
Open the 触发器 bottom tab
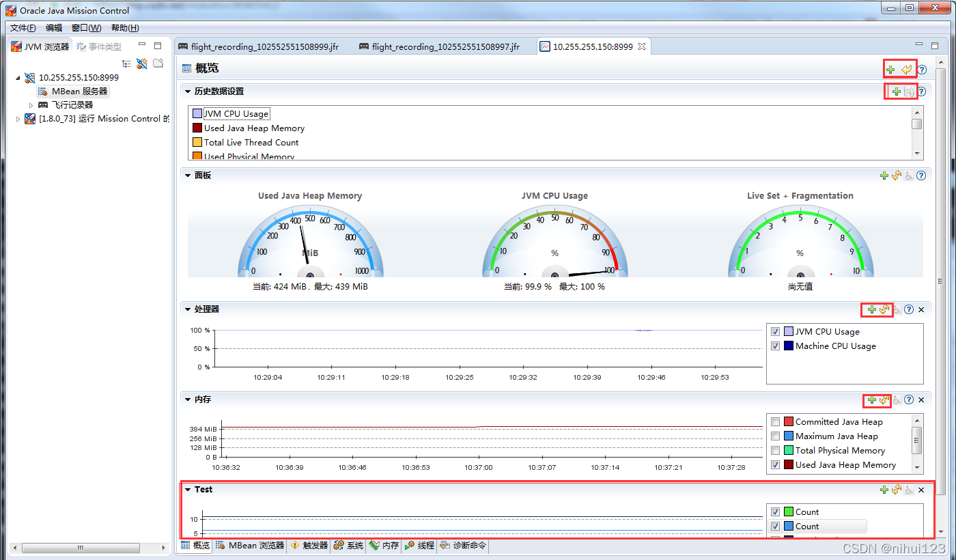point(309,546)
